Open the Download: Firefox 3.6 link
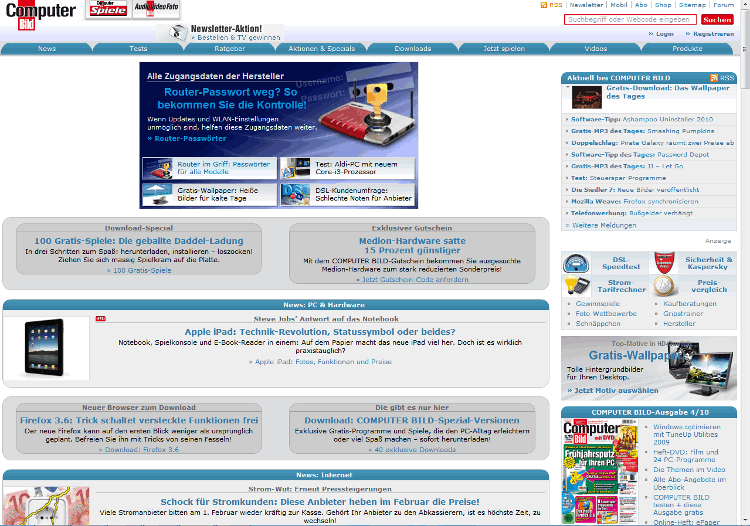The image size is (750, 526). pyautogui.click(x=139, y=449)
